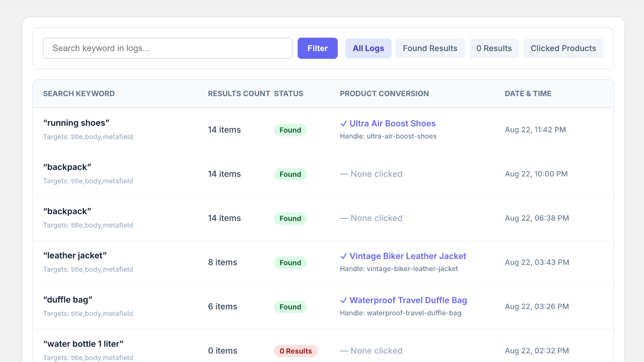Click the Results Count column header

coord(239,94)
